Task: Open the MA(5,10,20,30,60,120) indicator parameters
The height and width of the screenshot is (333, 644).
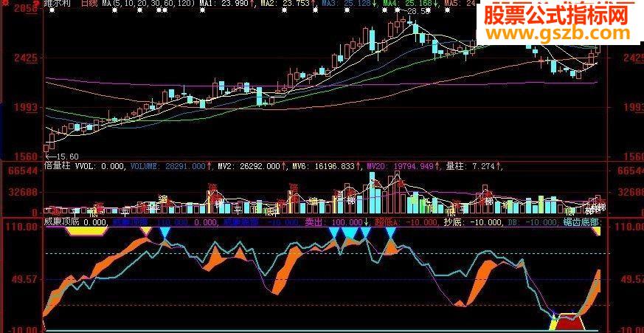Action: coord(149,3)
